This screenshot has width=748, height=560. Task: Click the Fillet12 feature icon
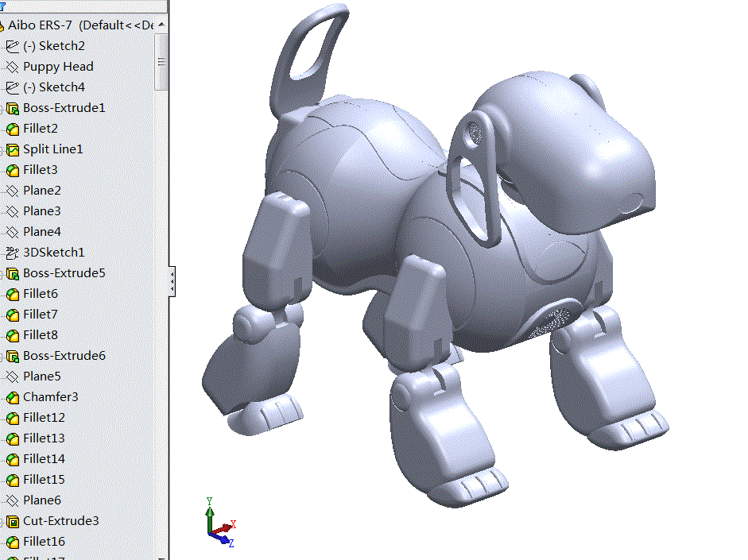[13, 418]
